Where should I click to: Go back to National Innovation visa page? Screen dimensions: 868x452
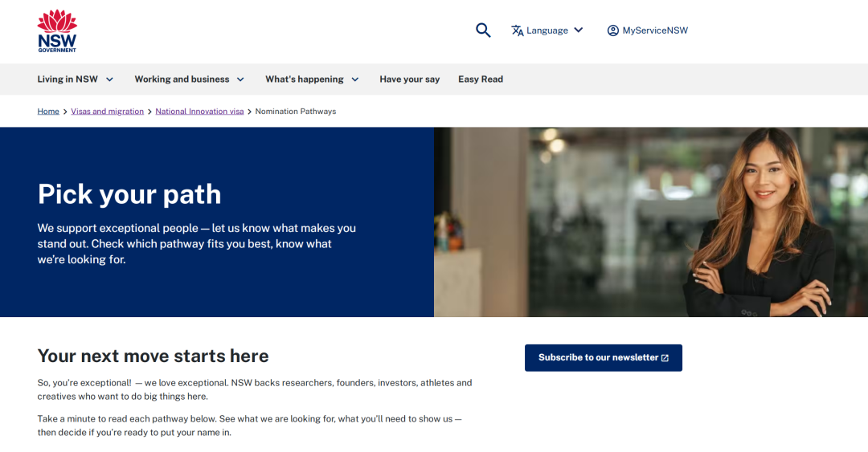pos(199,112)
